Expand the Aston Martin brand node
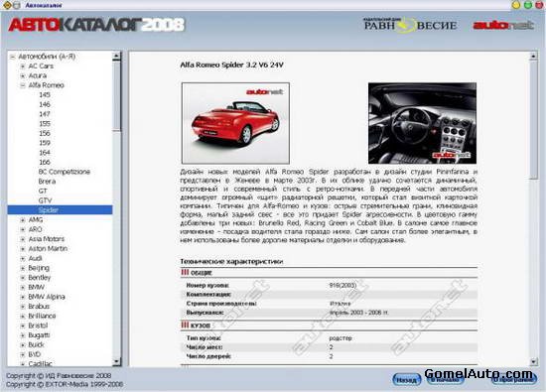Screen dimensions: 546x392 click(23, 249)
